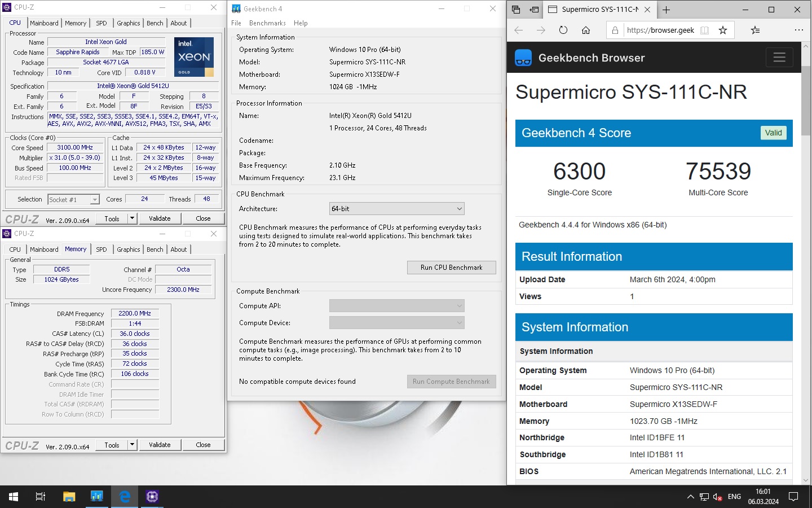Viewport: 812px width, 508px height.
Task: Open the Geekbench Help menu
Action: click(301, 23)
